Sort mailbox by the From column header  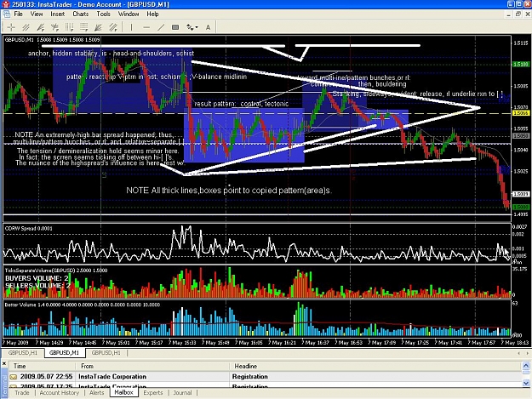point(152,366)
